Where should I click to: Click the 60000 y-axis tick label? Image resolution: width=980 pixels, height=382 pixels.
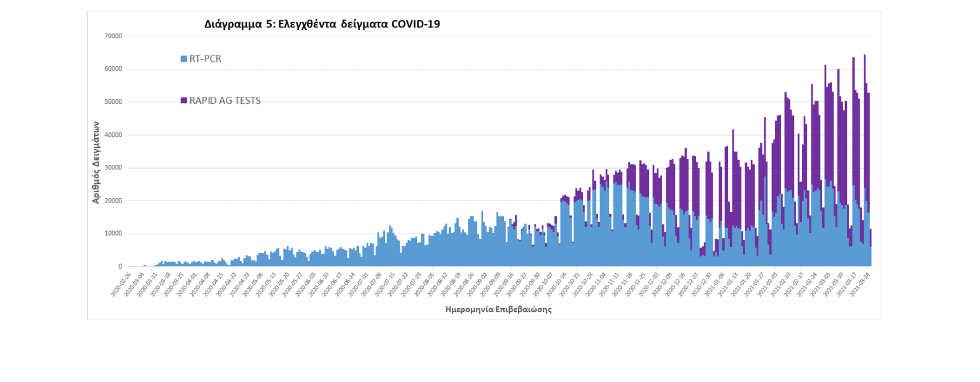click(113, 69)
